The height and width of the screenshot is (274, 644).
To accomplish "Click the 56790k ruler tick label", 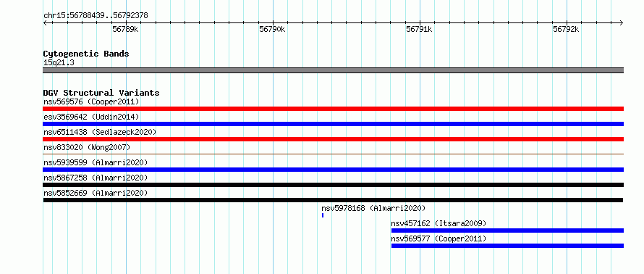I will (x=272, y=29).
